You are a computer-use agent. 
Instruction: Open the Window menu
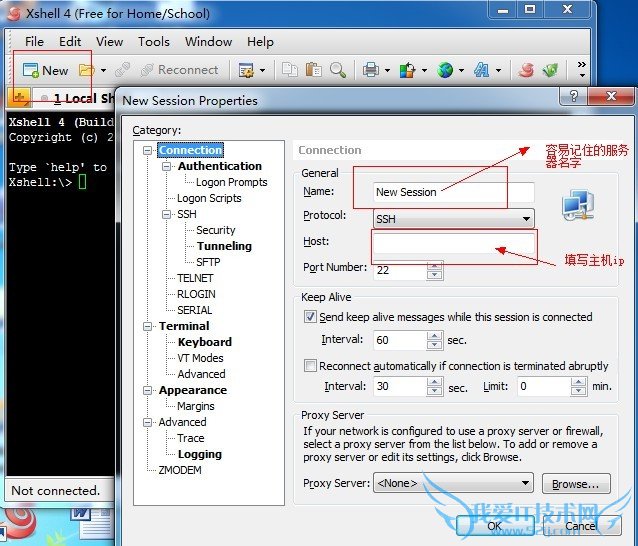pos(208,41)
